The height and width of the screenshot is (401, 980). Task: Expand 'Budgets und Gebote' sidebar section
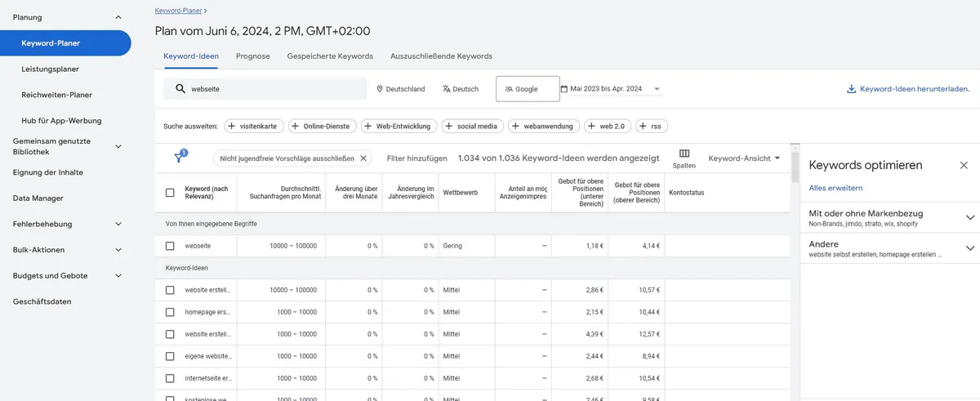coord(118,276)
